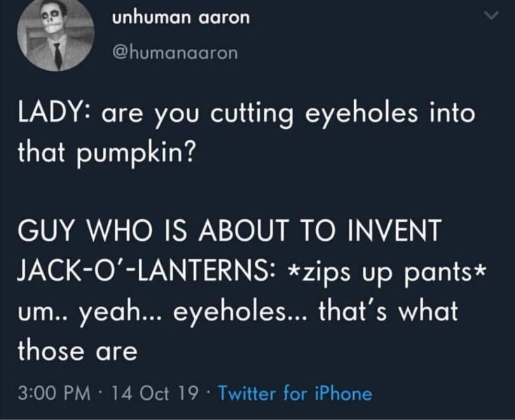This screenshot has width=515, height=420.
Task: Open unhuman aaron's profile picture
Action: click(x=57, y=34)
